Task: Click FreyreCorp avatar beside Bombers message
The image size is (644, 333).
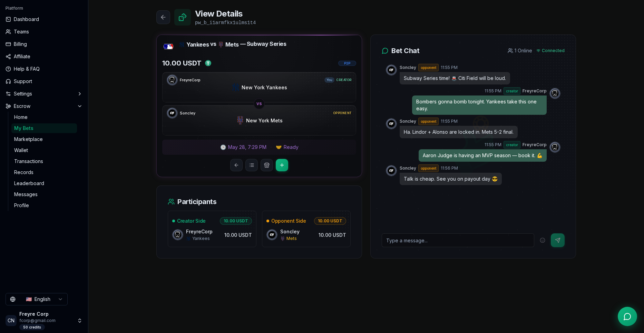Action: (x=555, y=93)
